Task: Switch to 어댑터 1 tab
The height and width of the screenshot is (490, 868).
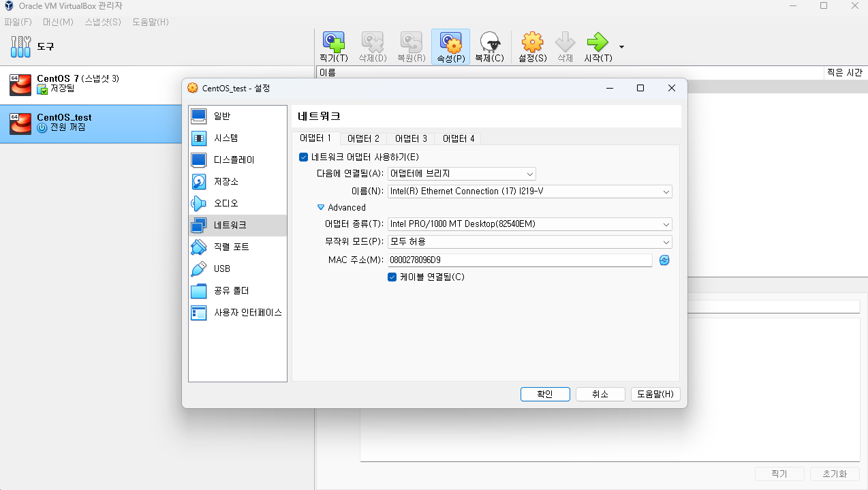Action: (x=315, y=138)
